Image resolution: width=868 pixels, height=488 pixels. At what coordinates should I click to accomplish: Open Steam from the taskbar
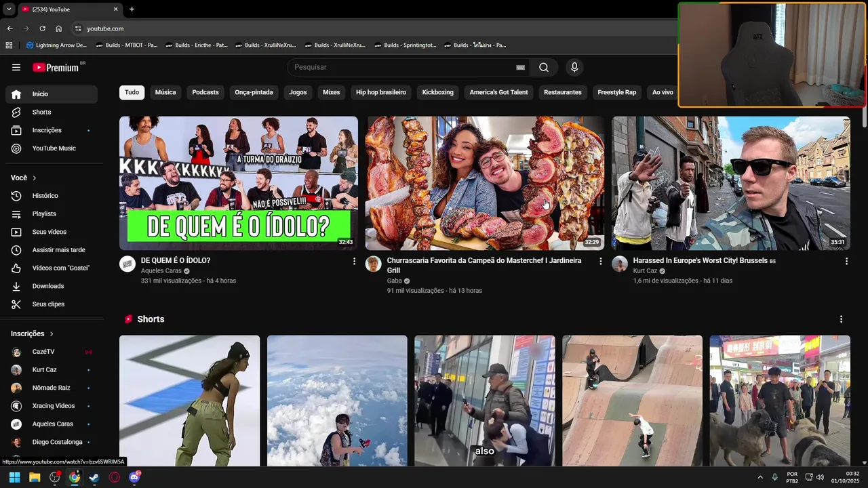(x=94, y=477)
